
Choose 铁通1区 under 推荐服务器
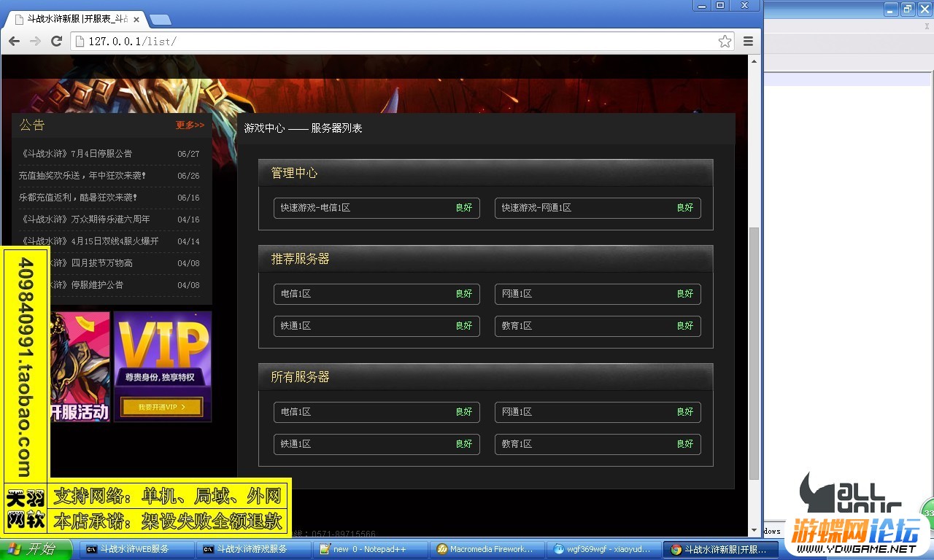point(377,326)
